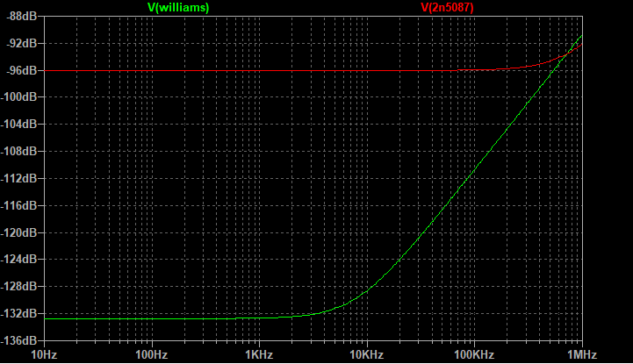Click the -132dB axis label
Screen dimensions: 633x364
19,313
